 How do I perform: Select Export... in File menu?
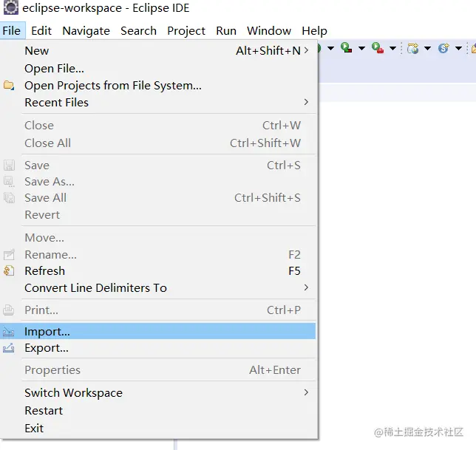tap(158, 348)
